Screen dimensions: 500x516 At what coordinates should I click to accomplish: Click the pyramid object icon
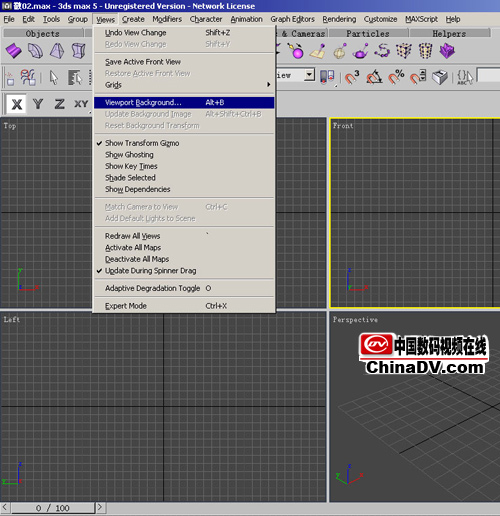pos(57,51)
